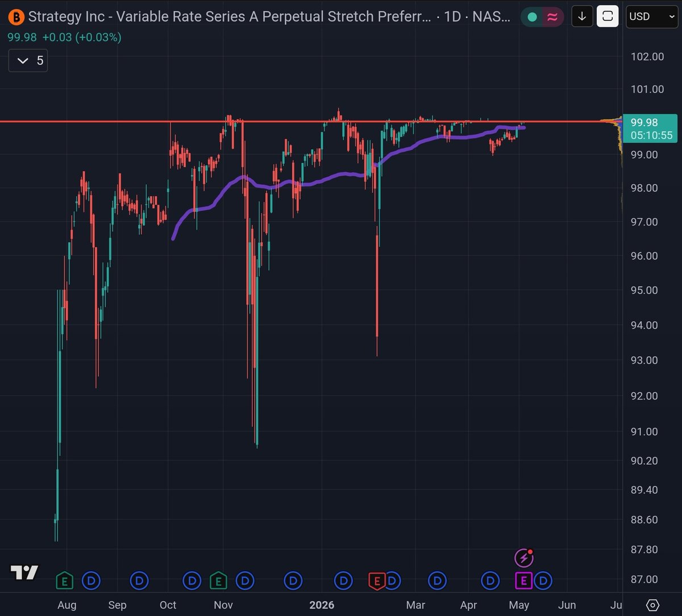The image size is (682, 616).
Task: Click the pink data wave status icon
Action: point(552,16)
